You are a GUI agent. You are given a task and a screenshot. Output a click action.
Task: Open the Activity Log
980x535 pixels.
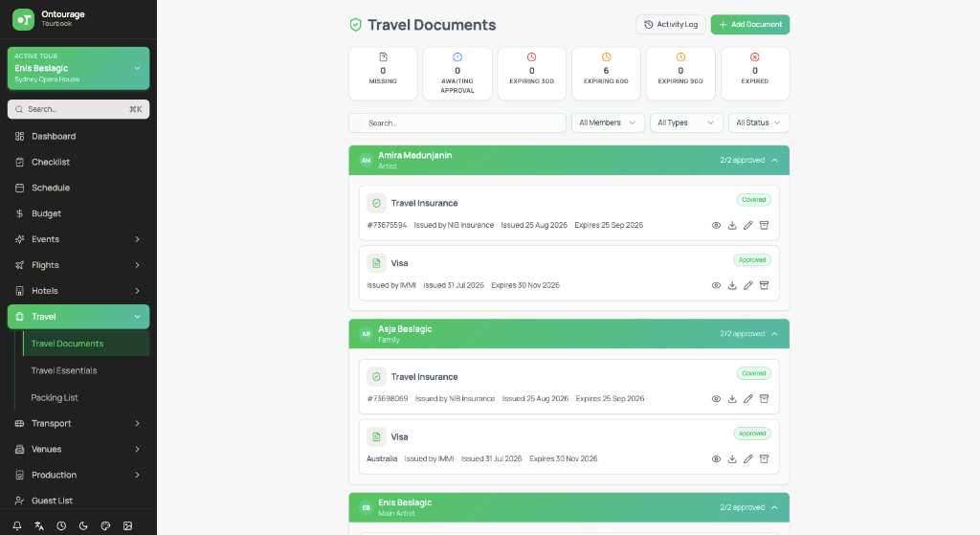(671, 24)
